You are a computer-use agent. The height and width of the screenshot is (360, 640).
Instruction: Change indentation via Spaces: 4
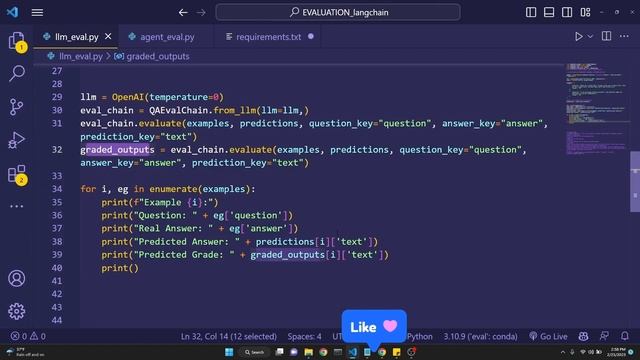pos(304,336)
